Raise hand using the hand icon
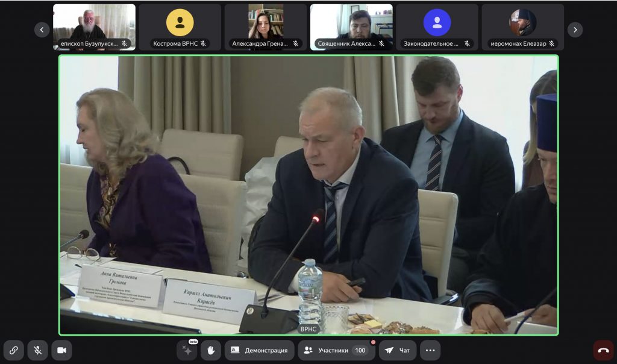 pyautogui.click(x=211, y=350)
